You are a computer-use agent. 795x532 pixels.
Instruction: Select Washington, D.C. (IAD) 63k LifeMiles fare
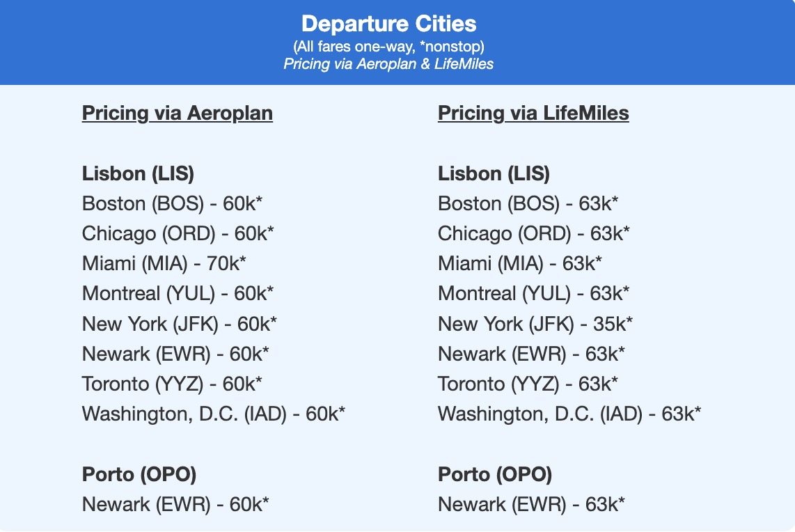[x=569, y=414]
